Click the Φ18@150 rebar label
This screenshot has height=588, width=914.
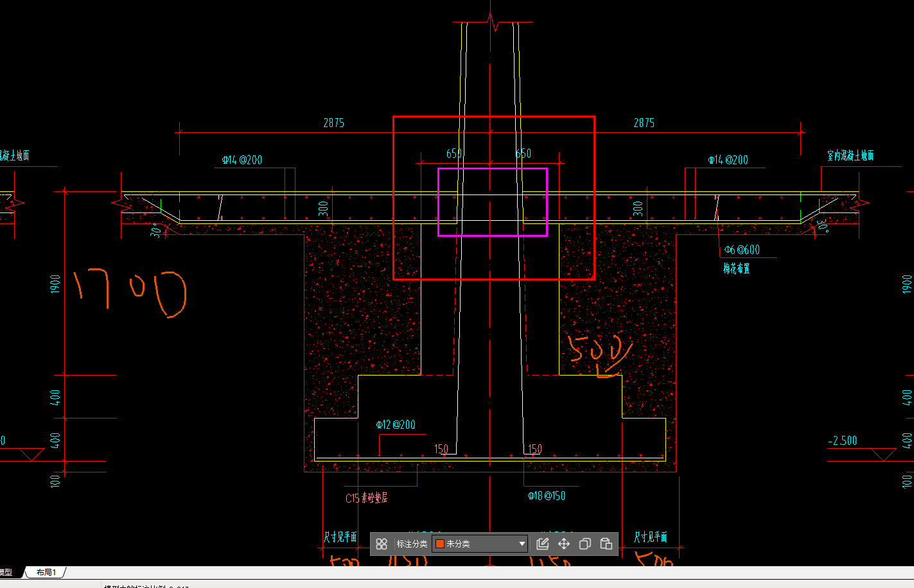(x=547, y=496)
